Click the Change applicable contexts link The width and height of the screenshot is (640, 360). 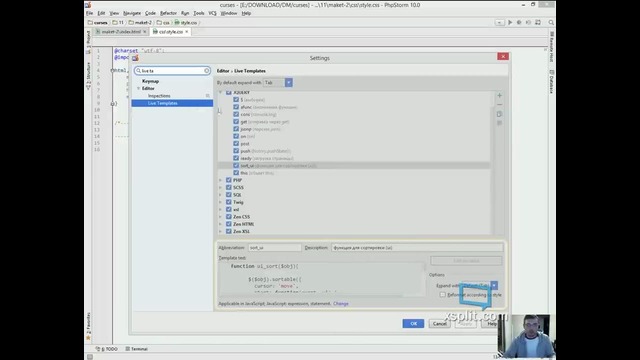click(341, 304)
